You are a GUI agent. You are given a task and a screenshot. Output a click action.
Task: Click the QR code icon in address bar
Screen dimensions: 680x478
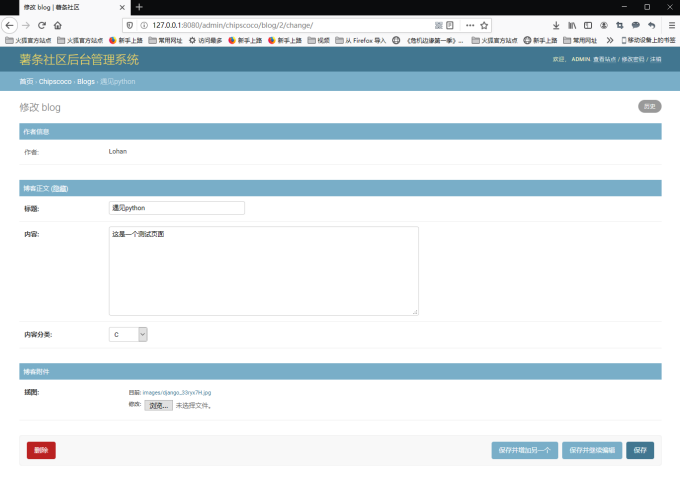[438, 25]
